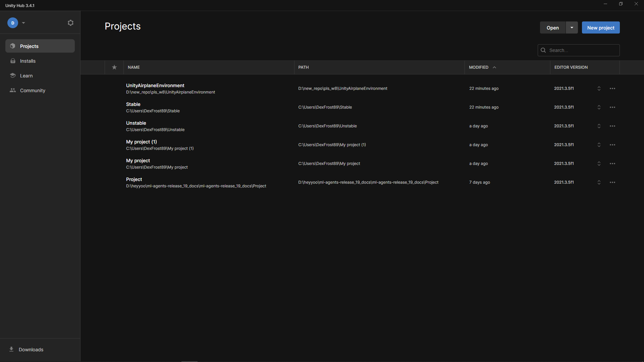Sort projects by the favorites star column
This screenshot has height=362, width=644.
coord(114,67)
